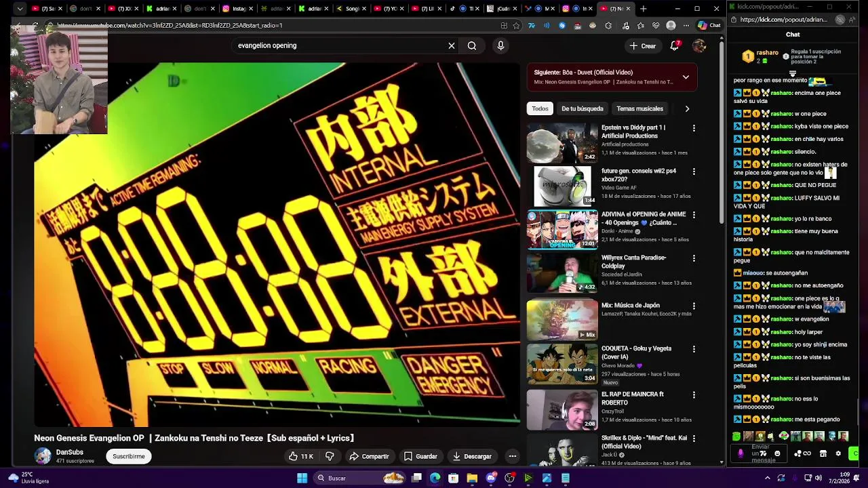
Task: Open the weather widget showing 25°C
Action: coord(28,478)
